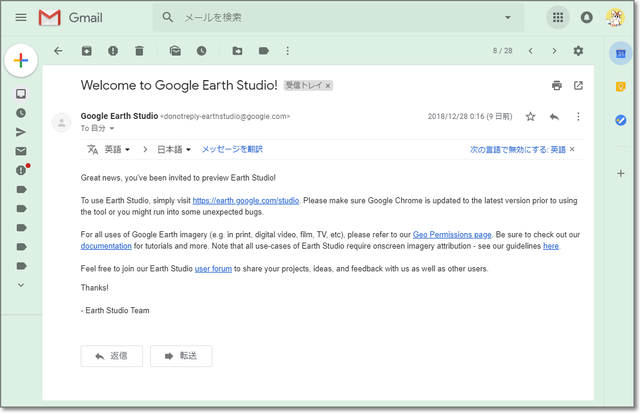The height and width of the screenshot is (413, 640).
Task: Open Google apps grid
Action: (558, 17)
